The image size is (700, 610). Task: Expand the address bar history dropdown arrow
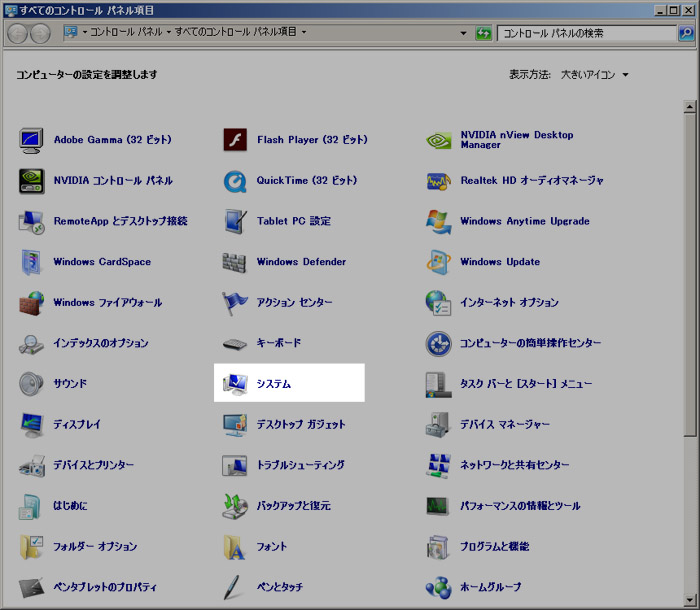click(x=463, y=33)
